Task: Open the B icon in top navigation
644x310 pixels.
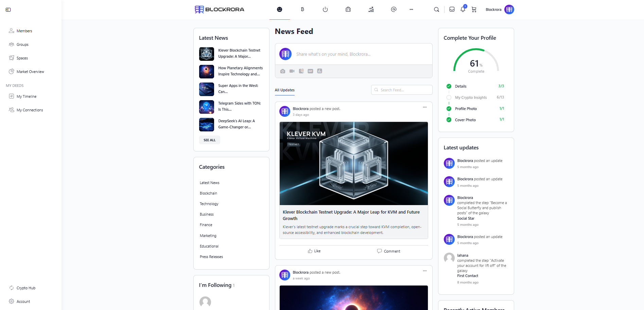Action: coord(302,10)
